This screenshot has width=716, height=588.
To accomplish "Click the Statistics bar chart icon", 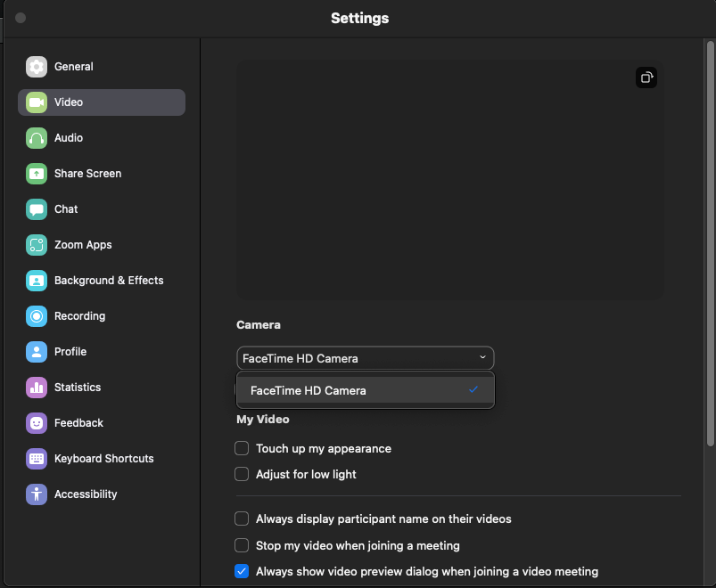I will point(37,388).
